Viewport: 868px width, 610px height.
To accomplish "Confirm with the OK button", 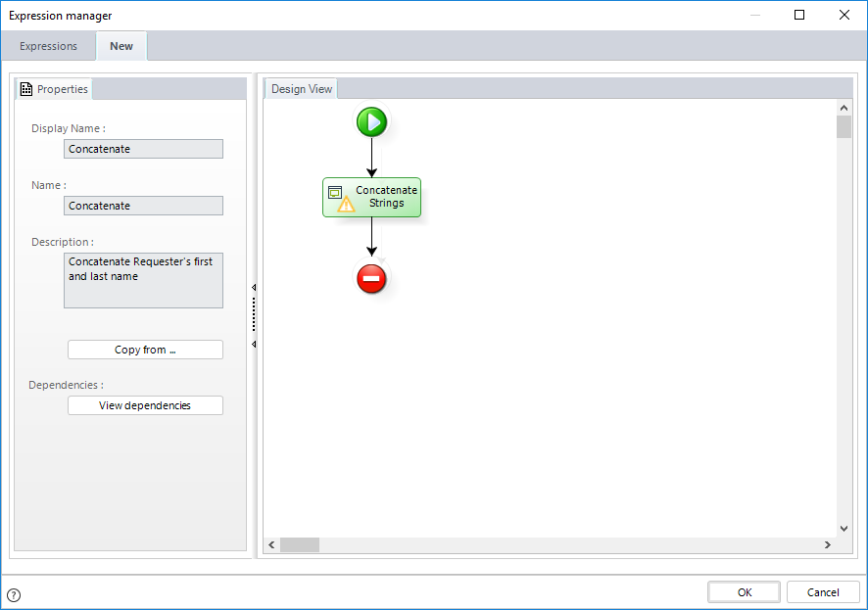I will tap(744, 592).
